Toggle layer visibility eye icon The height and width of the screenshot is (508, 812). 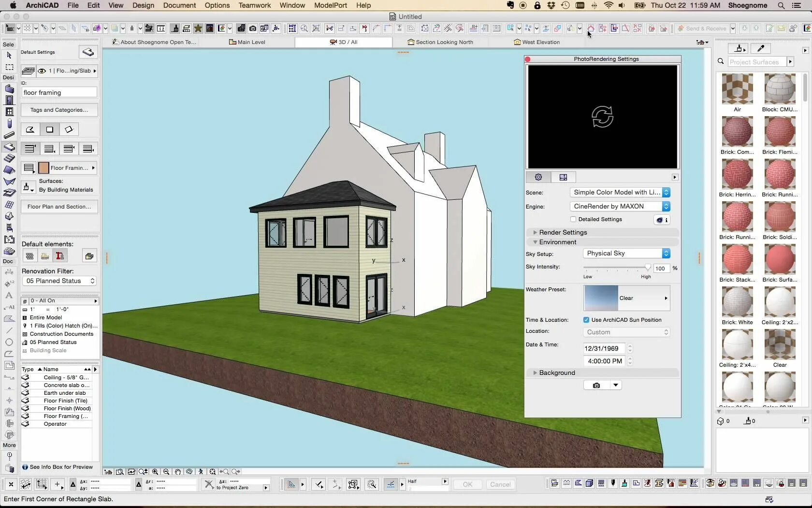tap(42, 71)
